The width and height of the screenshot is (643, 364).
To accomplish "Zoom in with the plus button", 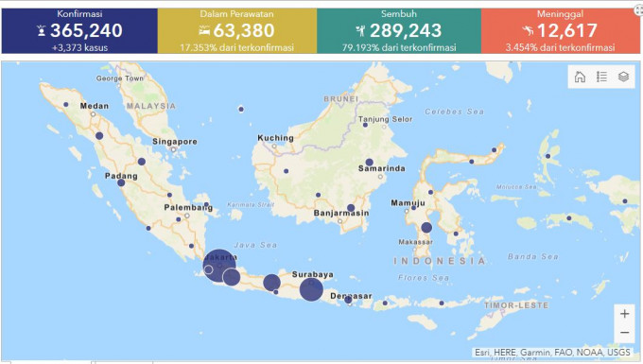I will click(624, 314).
